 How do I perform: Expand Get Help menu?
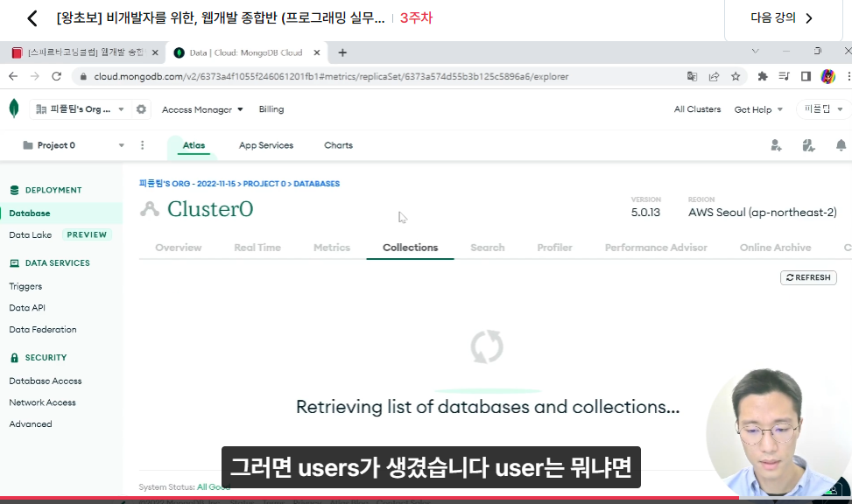pyautogui.click(x=758, y=109)
